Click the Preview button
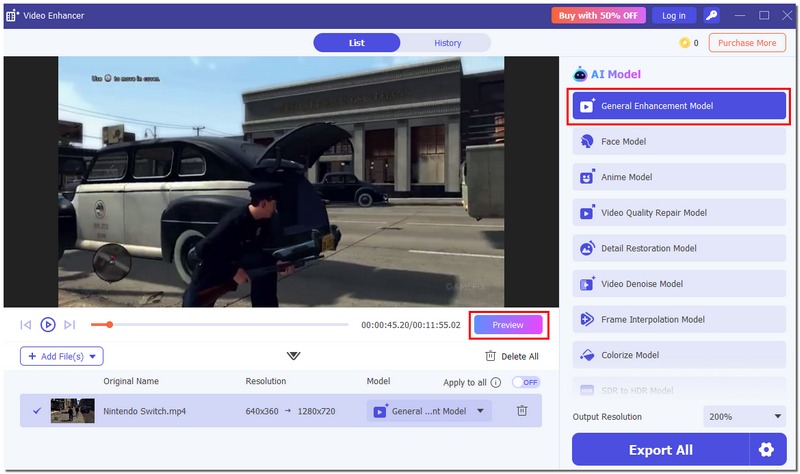The width and height of the screenshot is (800, 474). pos(508,325)
